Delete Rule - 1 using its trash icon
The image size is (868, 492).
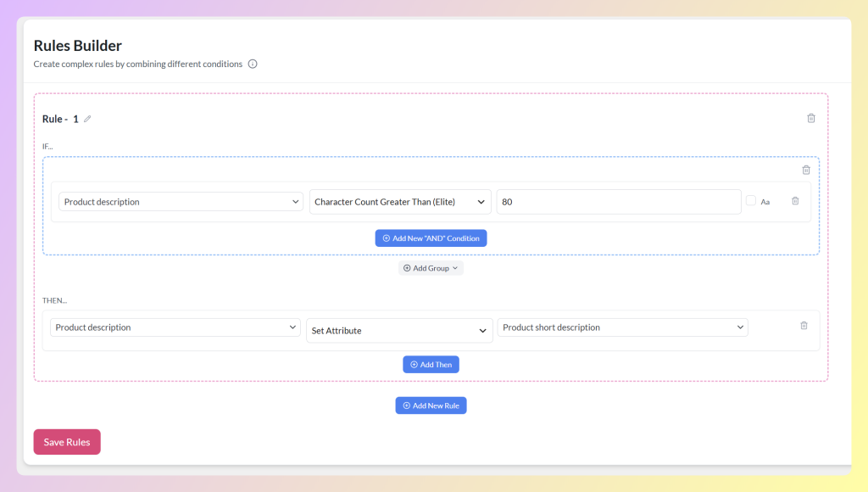click(x=811, y=118)
